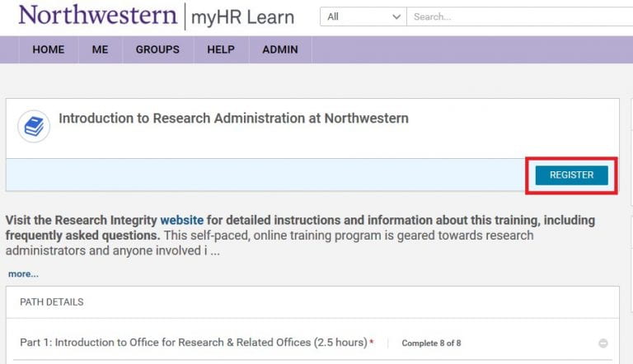Open the ME menu
Image resolution: width=633 pixels, height=364 pixels.
pyautogui.click(x=100, y=49)
